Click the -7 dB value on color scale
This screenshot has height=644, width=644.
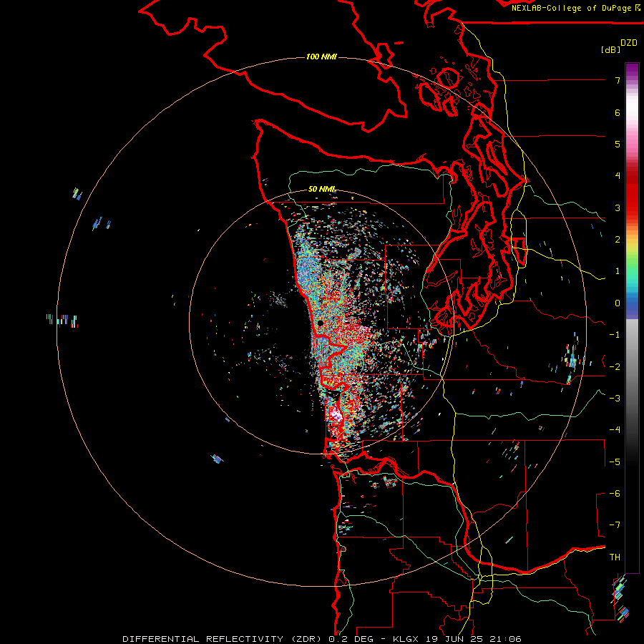coord(615,525)
